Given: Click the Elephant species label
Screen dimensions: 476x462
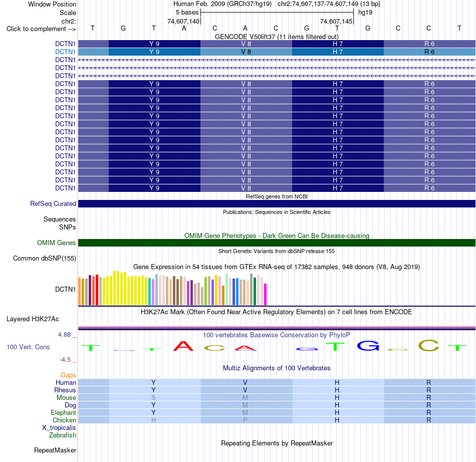Looking at the screenshot, I should 63,412.
